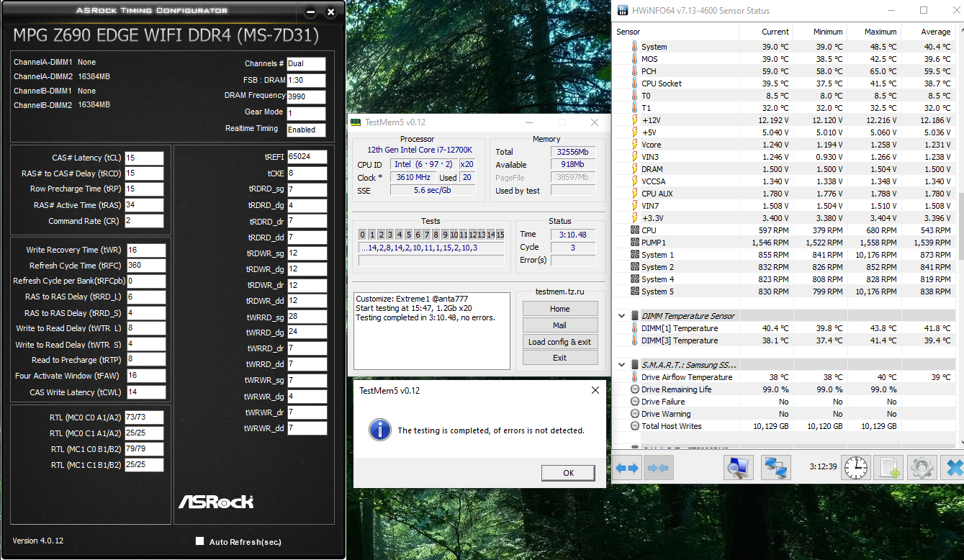The height and width of the screenshot is (560, 964).
Task: Click the Mail button in TestMem5
Action: coord(560,325)
